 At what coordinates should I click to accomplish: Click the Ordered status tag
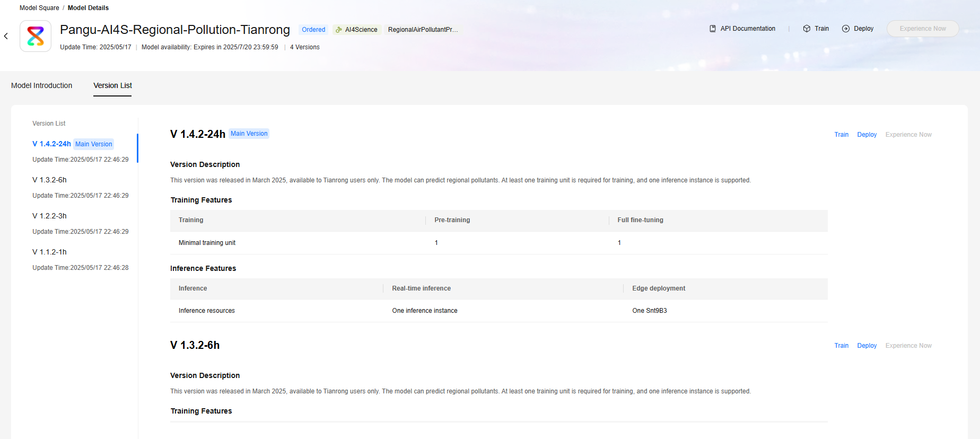(313, 30)
